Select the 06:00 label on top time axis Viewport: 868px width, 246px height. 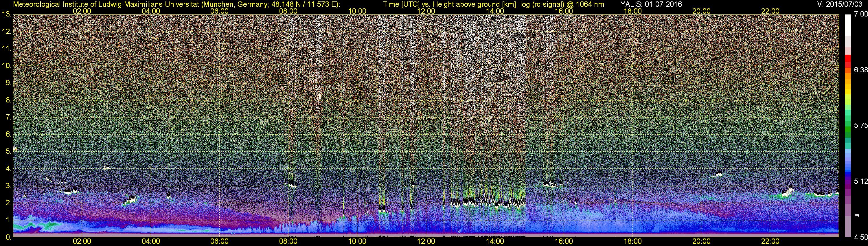[219, 11]
